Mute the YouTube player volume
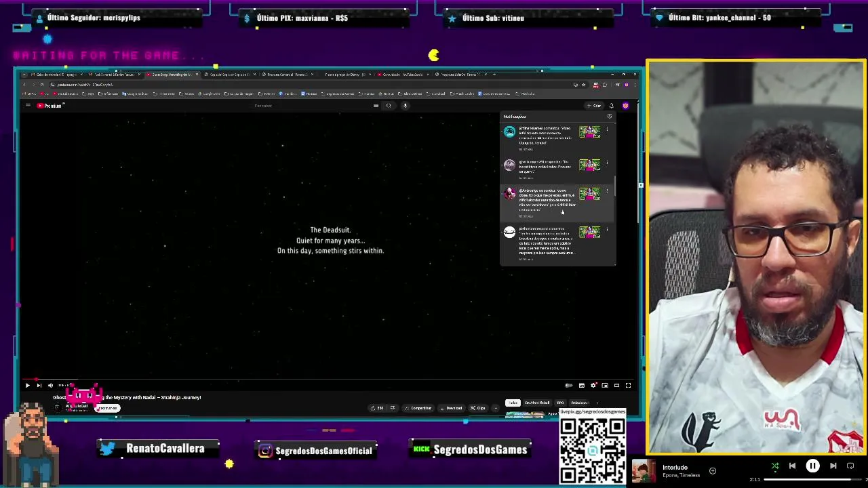 point(50,385)
